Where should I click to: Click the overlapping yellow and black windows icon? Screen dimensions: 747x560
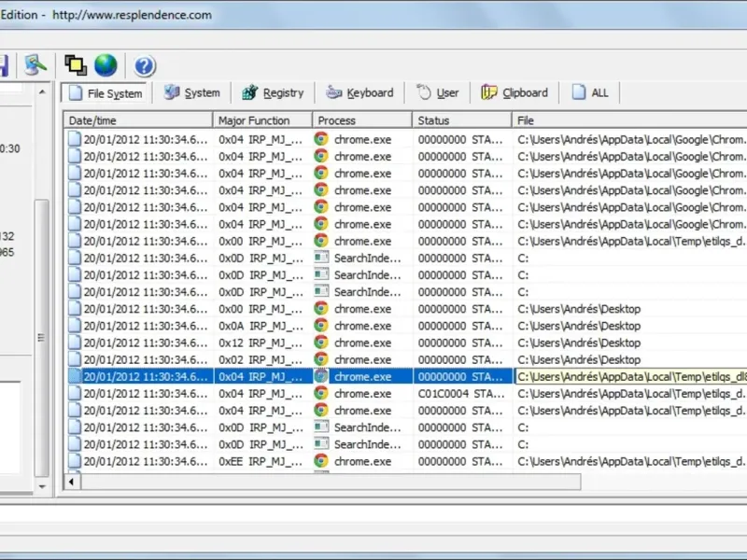pyautogui.click(x=76, y=65)
